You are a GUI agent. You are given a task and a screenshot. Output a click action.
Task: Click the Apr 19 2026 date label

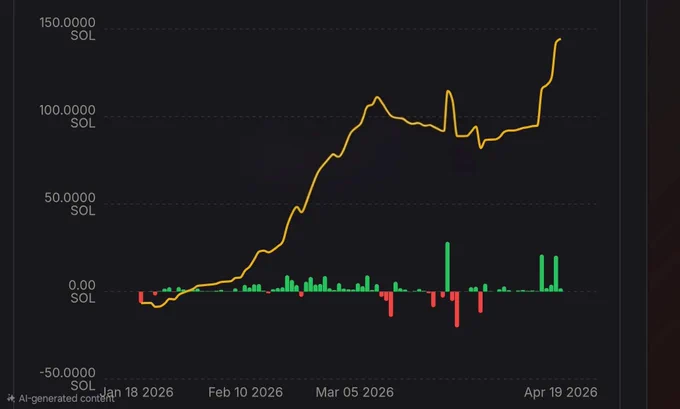(x=560, y=392)
